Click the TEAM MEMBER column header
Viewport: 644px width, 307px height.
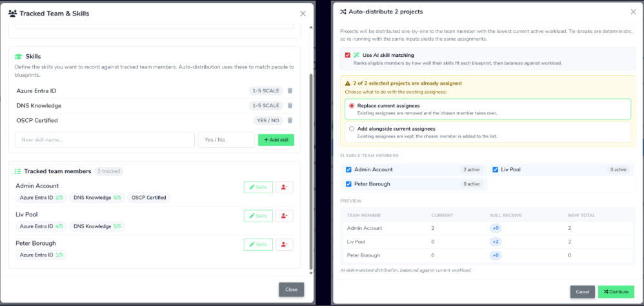[364, 215]
